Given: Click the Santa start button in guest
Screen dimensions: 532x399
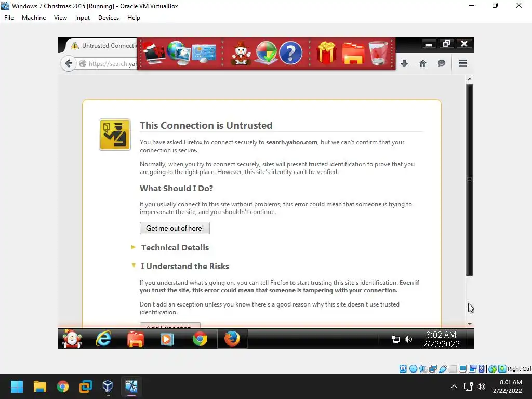Looking at the screenshot, I should (x=72, y=339).
